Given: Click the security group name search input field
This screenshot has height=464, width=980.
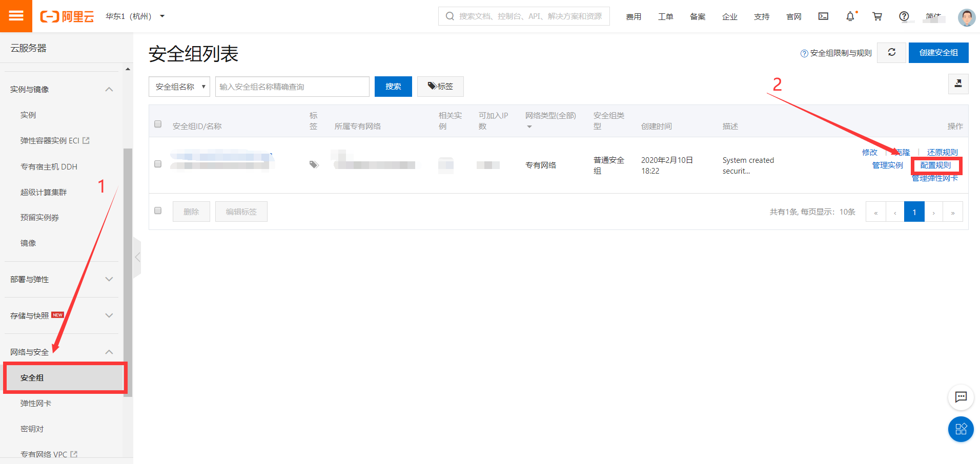Looking at the screenshot, I should 292,86.
